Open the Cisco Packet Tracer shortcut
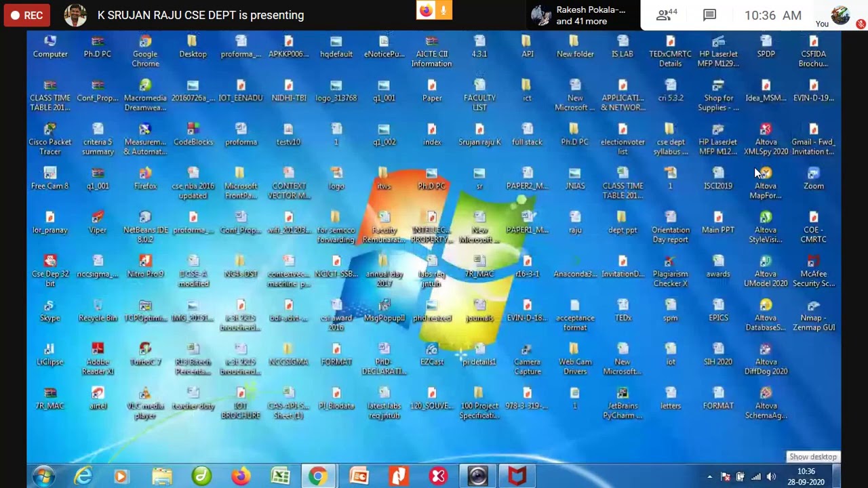The height and width of the screenshot is (488, 868). [50, 140]
